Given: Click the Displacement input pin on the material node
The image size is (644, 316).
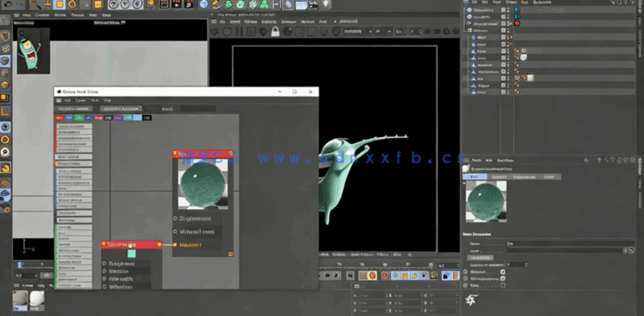Looking at the screenshot, I should click(x=175, y=218).
